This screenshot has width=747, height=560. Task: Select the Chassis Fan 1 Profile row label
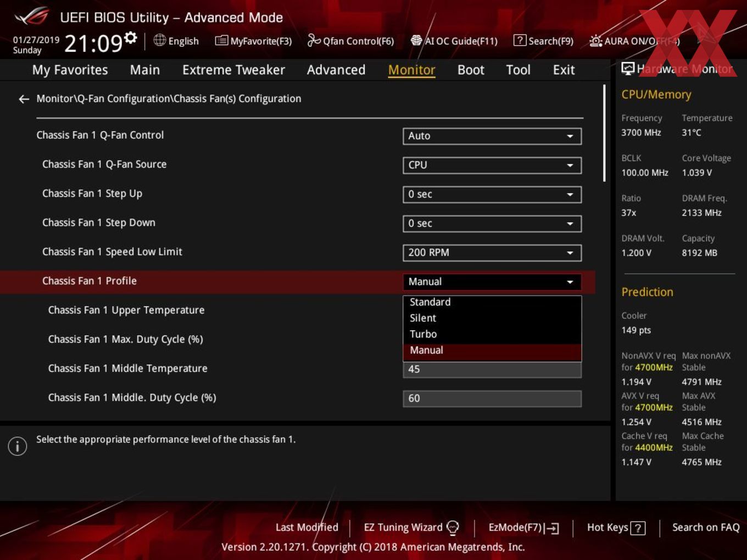[x=90, y=281]
